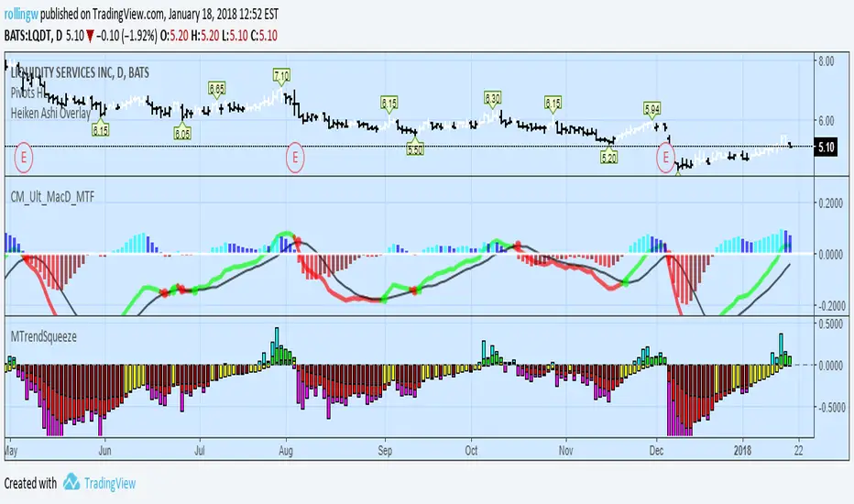The width and height of the screenshot is (854, 504).
Task: Select the 5.50 pivot low label
Action: pos(415,148)
